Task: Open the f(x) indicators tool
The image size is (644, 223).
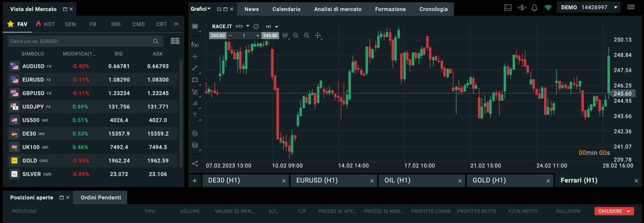Action: click(195, 45)
